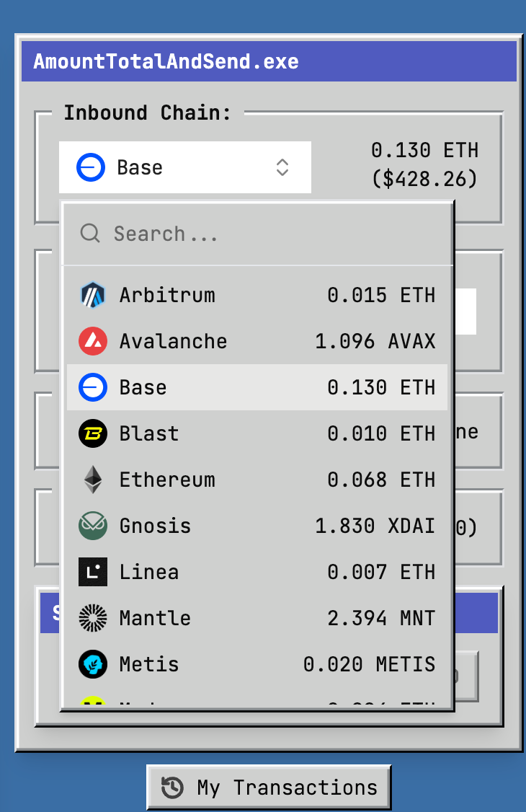Viewport: 526px width, 812px height.
Task: Click the 1.830 XDAI balance value
Action: coord(375,526)
